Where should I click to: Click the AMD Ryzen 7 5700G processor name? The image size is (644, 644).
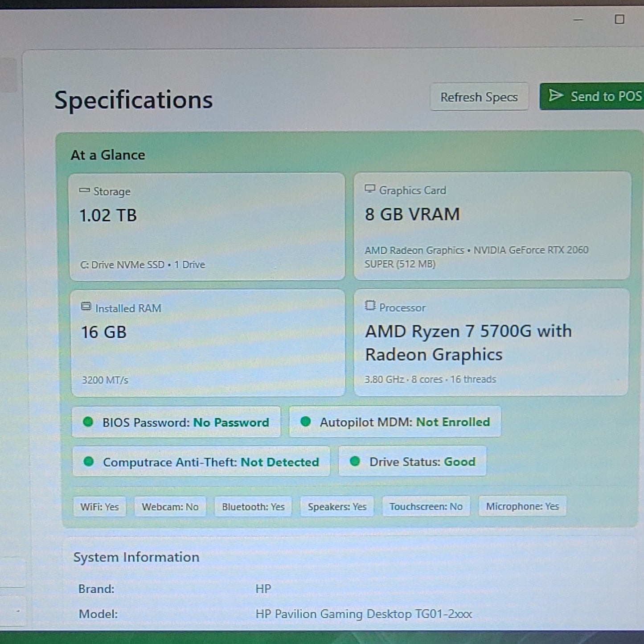pos(468,343)
